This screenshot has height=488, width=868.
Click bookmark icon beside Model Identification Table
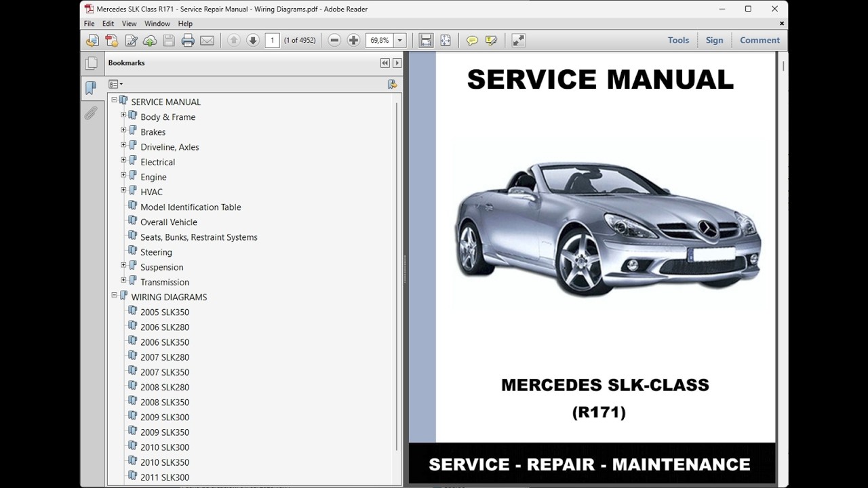[133, 206]
